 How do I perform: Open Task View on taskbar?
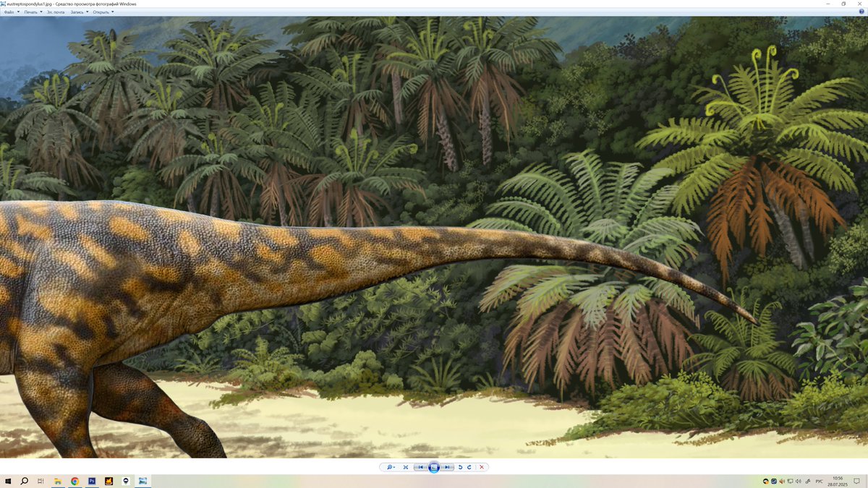(x=41, y=481)
